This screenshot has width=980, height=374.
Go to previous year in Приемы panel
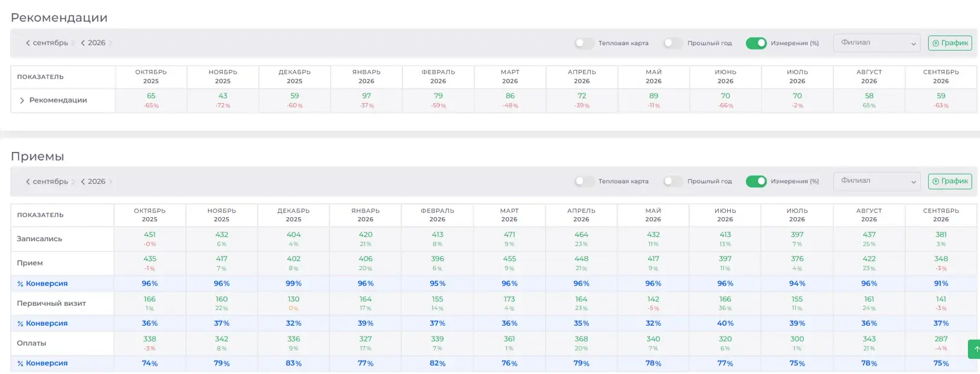coord(83,182)
